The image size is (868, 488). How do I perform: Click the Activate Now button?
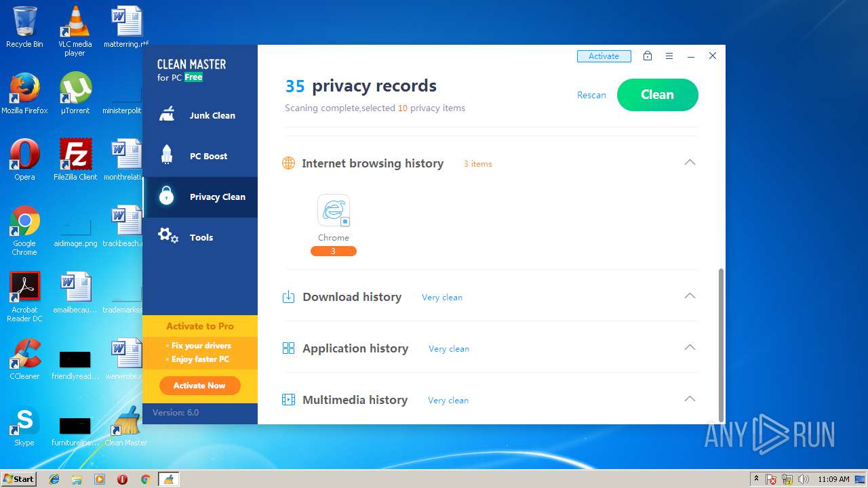[x=199, y=386]
